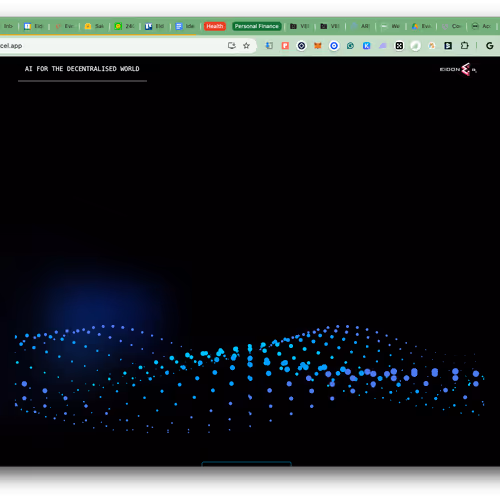Open the black dice-pattern extension icon
Screen dimensions: 500x500
coord(399,46)
